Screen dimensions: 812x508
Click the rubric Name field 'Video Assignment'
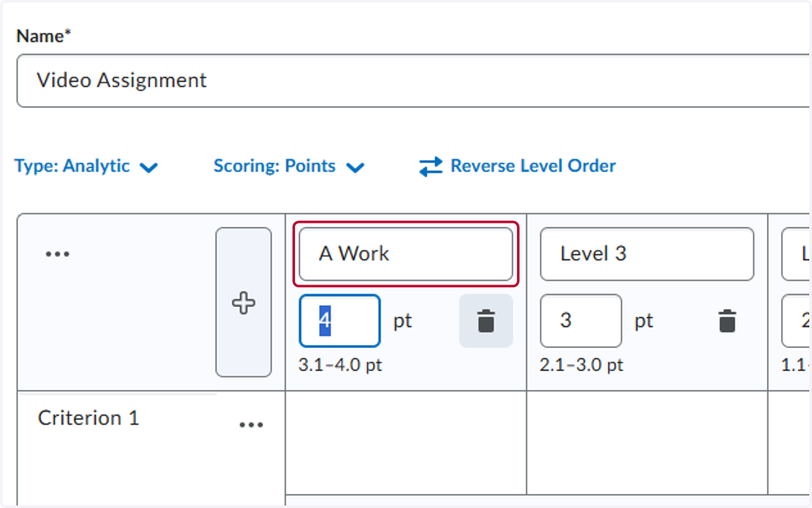coord(413,81)
